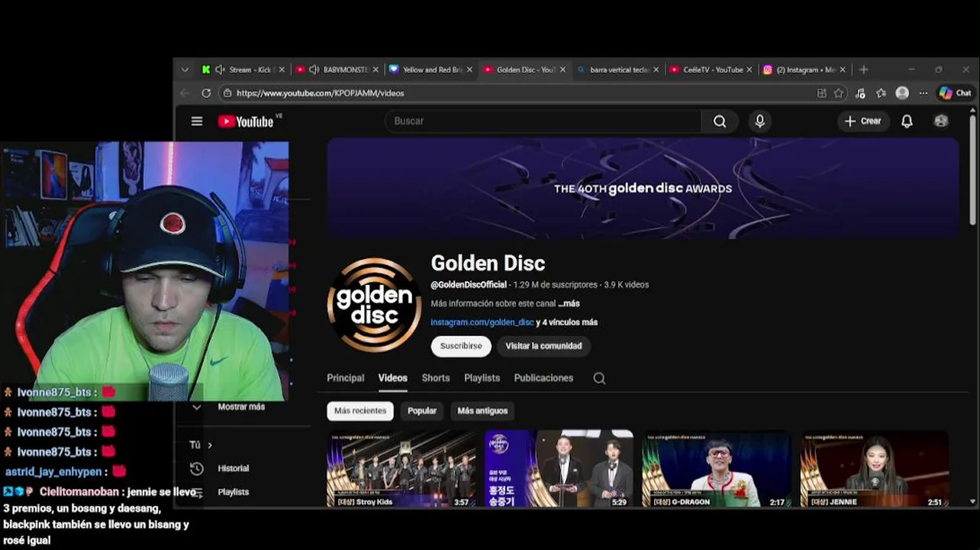Open the browser profile icon
The height and width of the screenshot is (550, 980).
[902, 93]
